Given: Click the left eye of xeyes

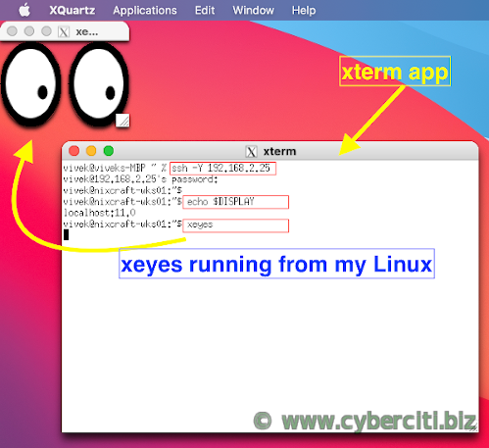Looking at the screenshot, I should pos(31,83).
